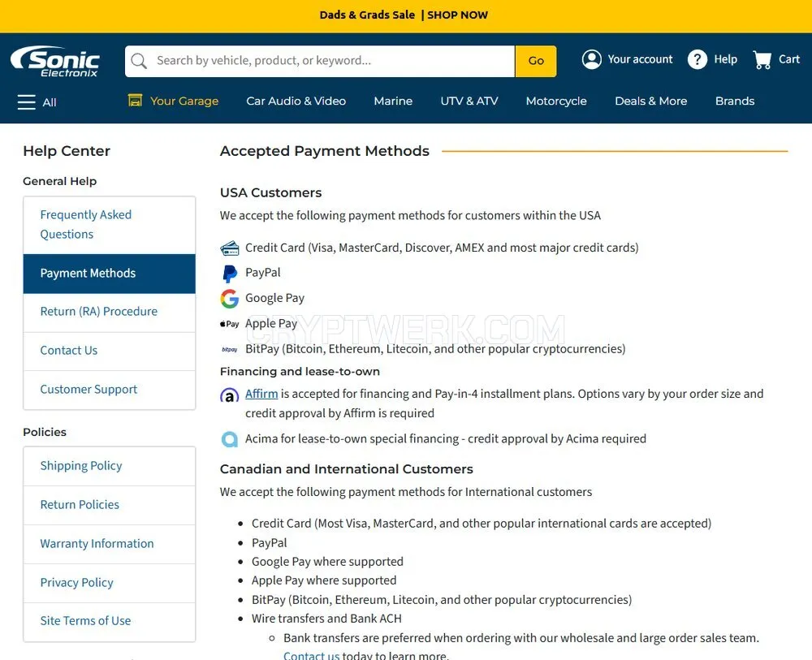The image size is (812, 660).
Task: Click the Policies section label
Action: click(x=45, y=432)
